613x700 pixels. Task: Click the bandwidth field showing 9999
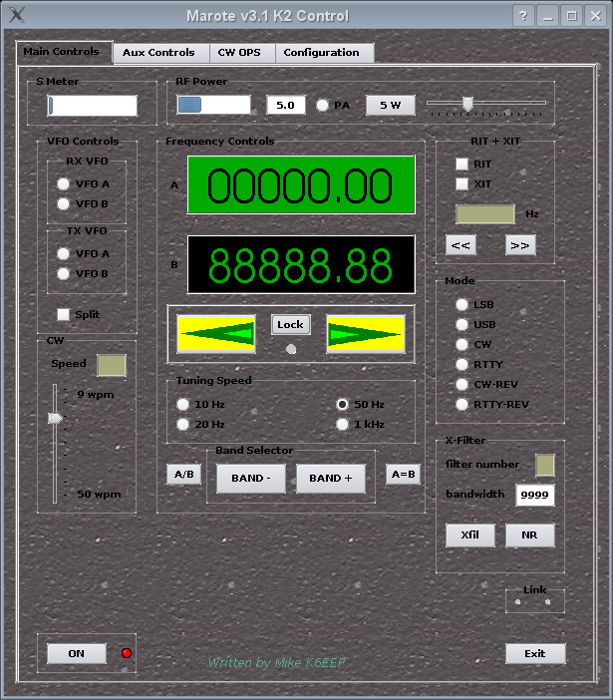[x=535, y=495]
